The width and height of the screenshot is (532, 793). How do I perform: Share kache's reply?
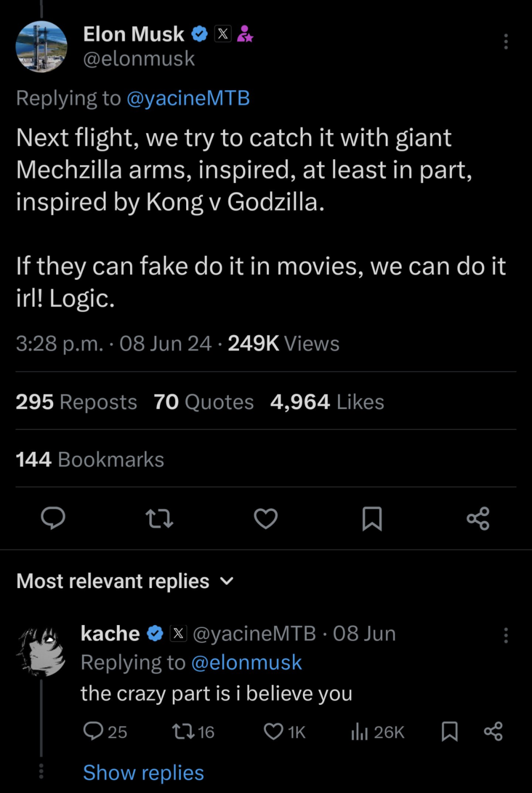pos(493,731)
